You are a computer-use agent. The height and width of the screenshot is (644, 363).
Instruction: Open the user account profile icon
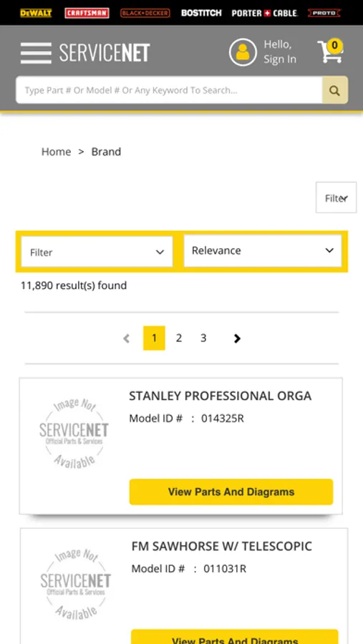243,52
